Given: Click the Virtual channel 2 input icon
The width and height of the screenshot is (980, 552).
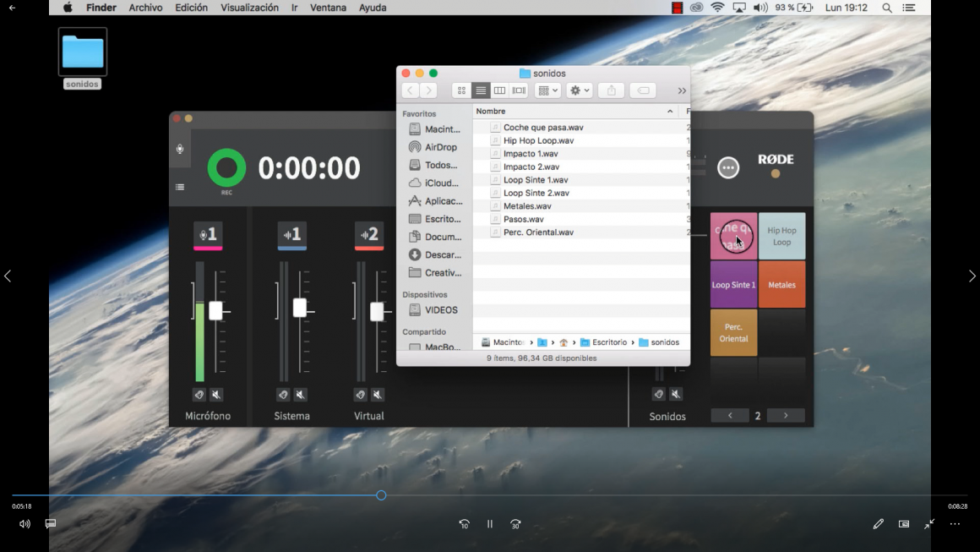Looking at the screenshot, I should click(369, 235).
